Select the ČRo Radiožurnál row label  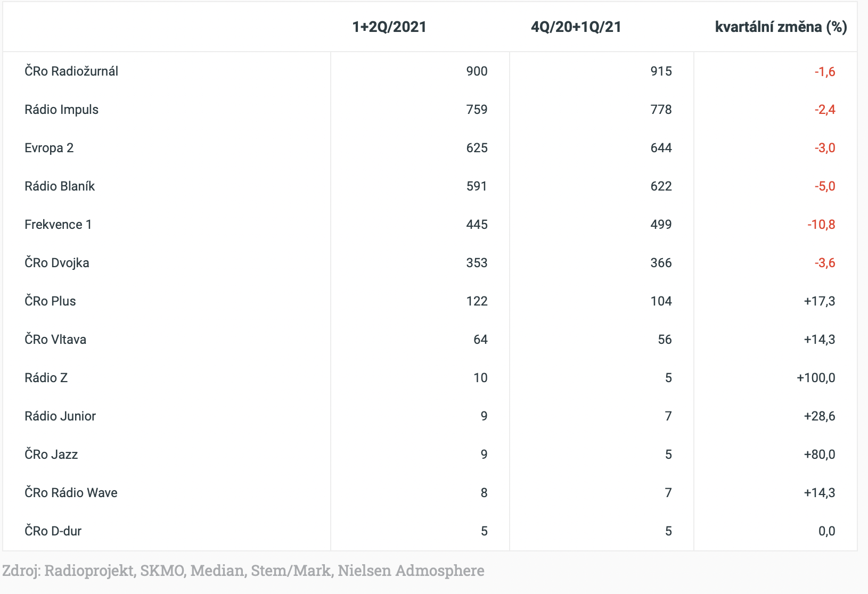pos(71,71)
